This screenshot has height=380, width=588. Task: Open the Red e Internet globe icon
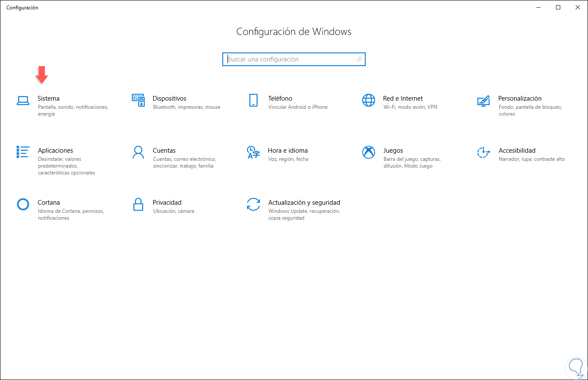369,100
